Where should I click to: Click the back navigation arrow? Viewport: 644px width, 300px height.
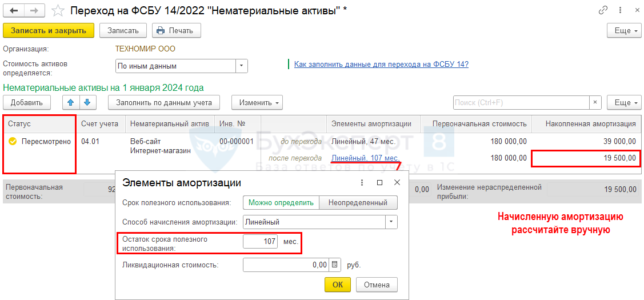pyautogui.click(x=14, y=10)
